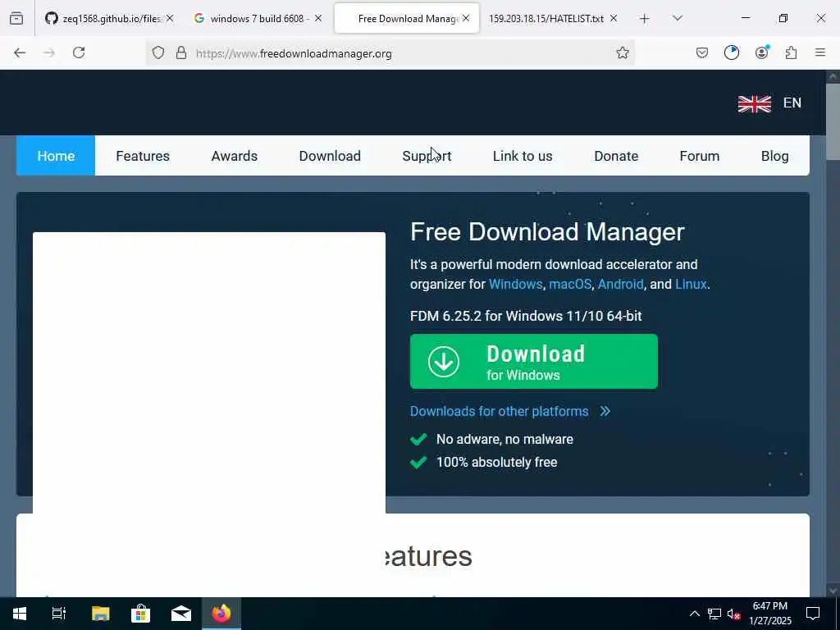Click the UK flag language icon
This screenshot has height=630, width=840.
click(x=755, y=103)
